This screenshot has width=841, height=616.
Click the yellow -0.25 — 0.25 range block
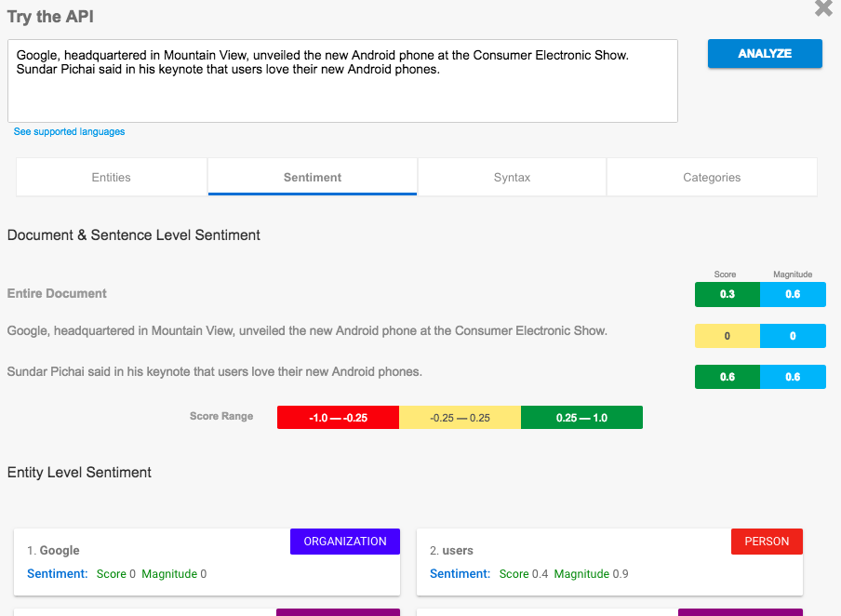460,418
